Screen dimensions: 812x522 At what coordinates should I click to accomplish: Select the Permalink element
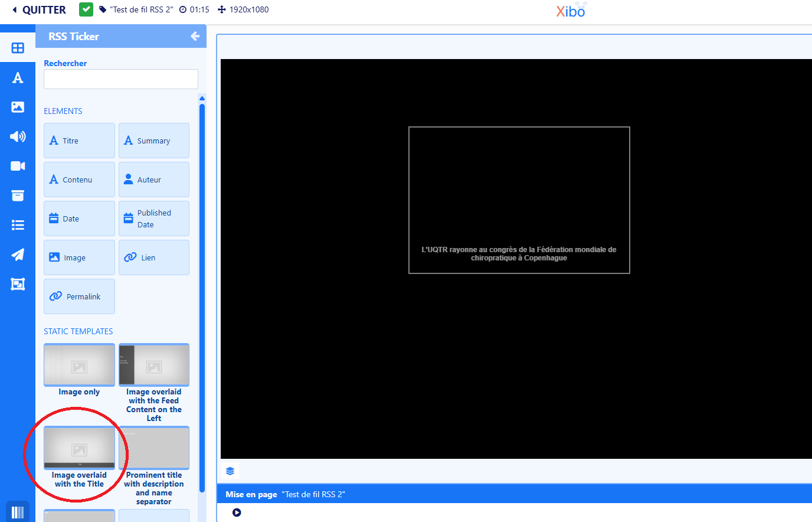[79, 296]
